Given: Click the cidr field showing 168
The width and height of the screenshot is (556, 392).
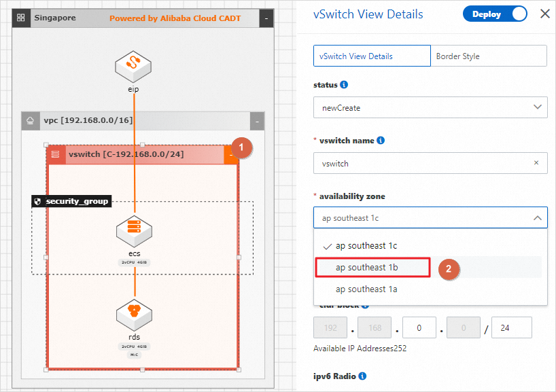Looking at the screenshot, I should (375, 327).
